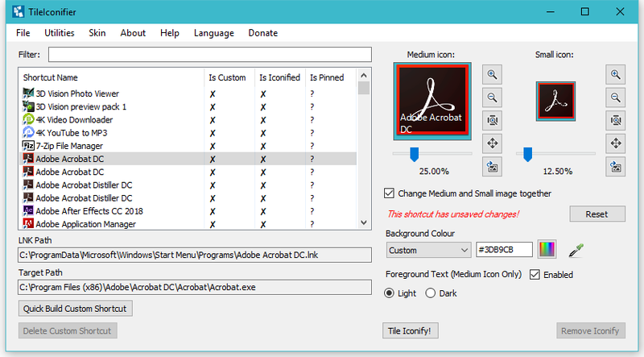Click the small icon fit-to-frame button

(x=615, y=121)
